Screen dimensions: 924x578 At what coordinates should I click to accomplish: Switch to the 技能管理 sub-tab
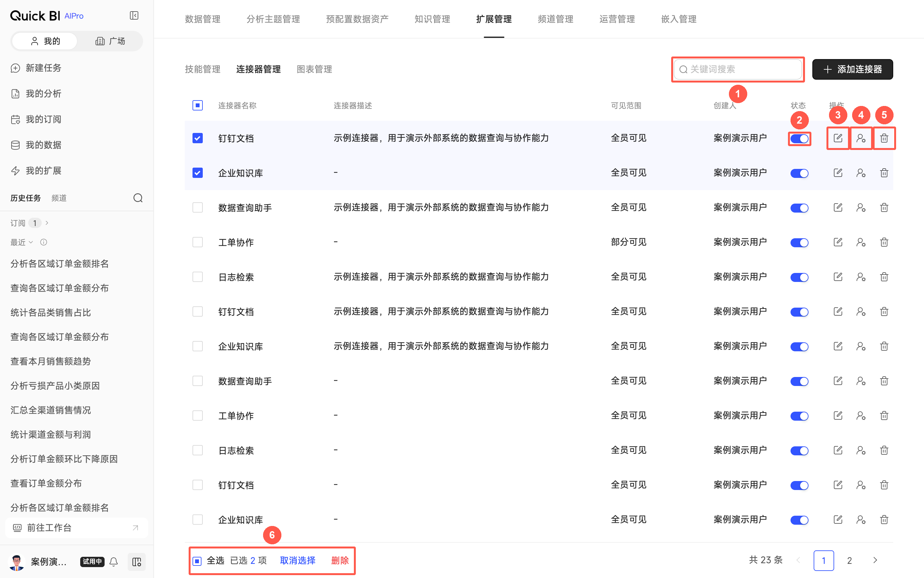(202, 69)
